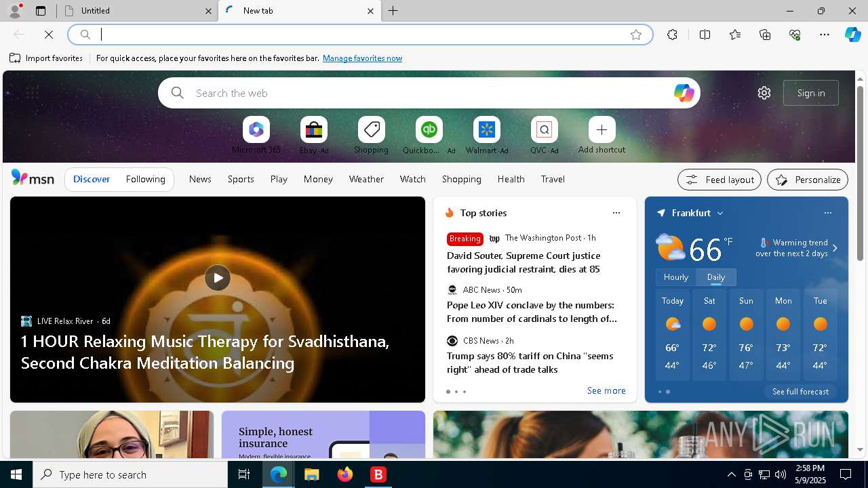The image size is (868, 488).
Task: Click the Sign in button
Action: point(811,93)
